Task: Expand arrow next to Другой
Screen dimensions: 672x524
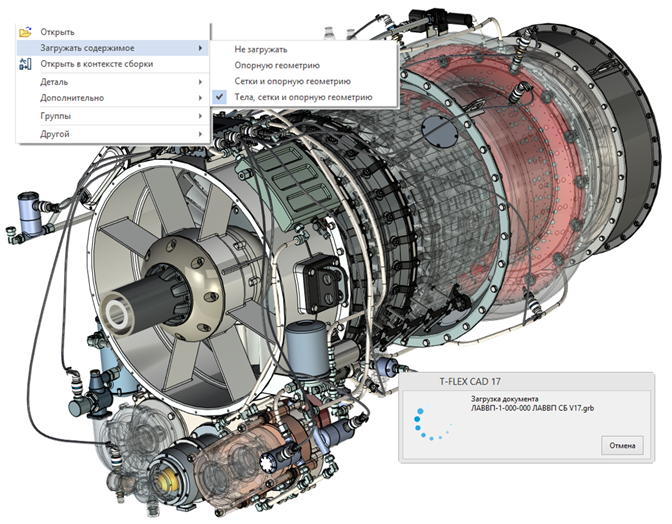Action: coord(200,134)
